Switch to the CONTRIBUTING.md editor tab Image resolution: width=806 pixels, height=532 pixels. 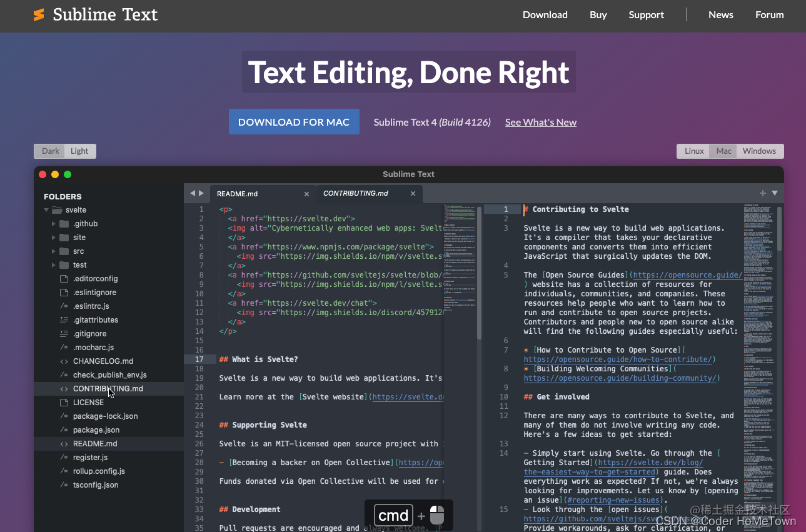pyautogui.click(x=369, y=194)
